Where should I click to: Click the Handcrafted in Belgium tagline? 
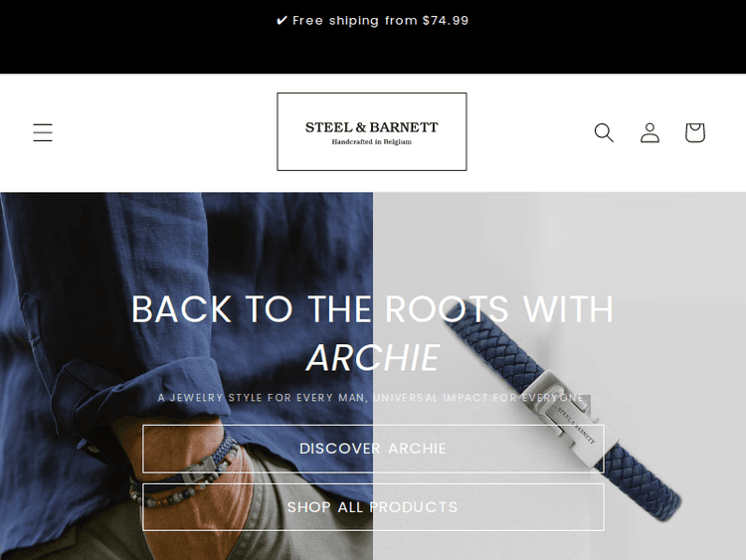click(372, 142)
